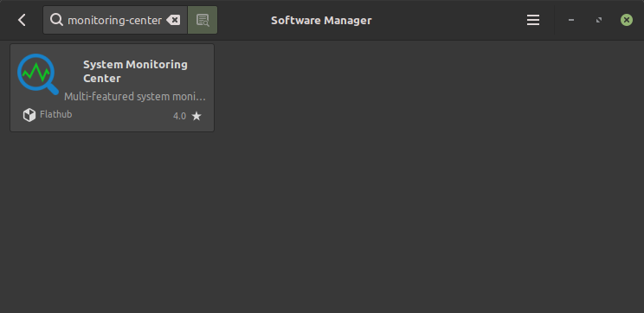The image size is (644, 313).
Task: Open the hamburger menu
Action: [533, 20]
